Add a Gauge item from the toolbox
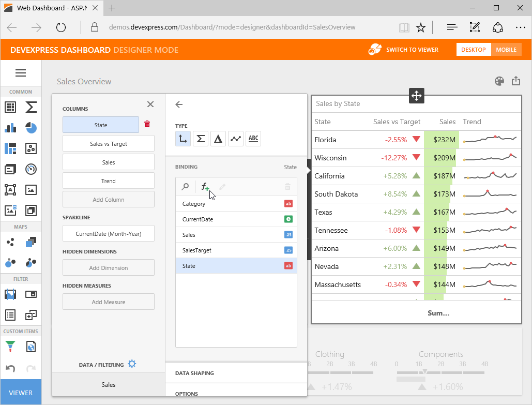532x405 pixels. click(31, 169)
